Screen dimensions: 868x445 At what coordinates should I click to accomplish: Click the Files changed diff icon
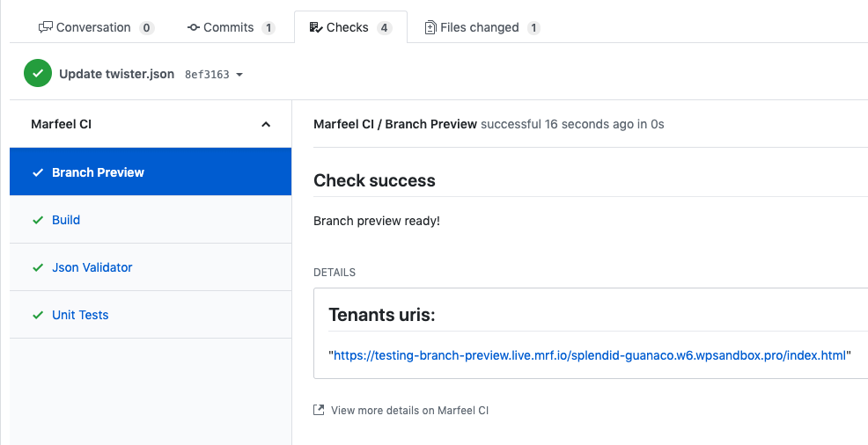430,27
